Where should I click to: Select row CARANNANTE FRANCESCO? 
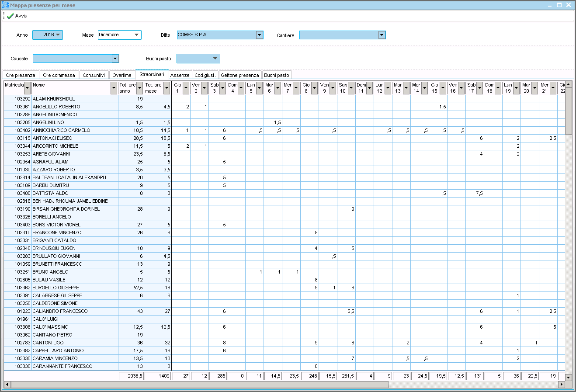[285, 366]
